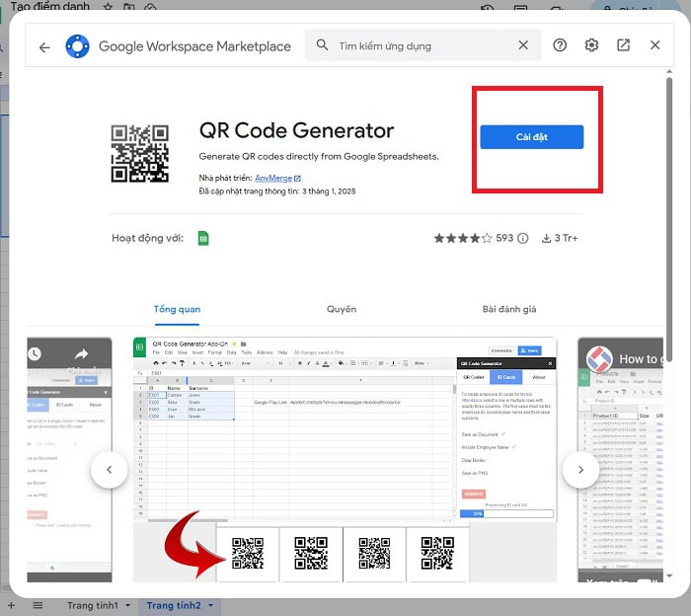Click the Hoạt động với label
The width and height of the screenshot is (691, 616).
[148, 238]
